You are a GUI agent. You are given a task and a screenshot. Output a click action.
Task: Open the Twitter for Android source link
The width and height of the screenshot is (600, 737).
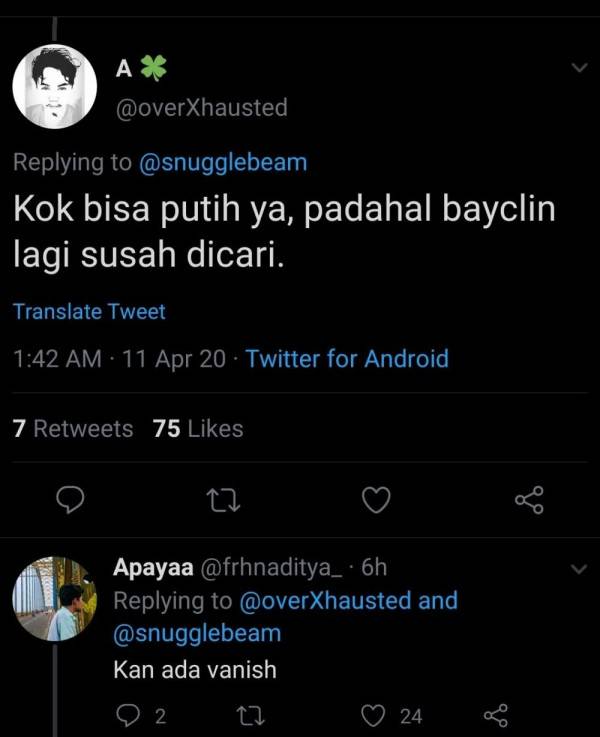click(347, 359)
